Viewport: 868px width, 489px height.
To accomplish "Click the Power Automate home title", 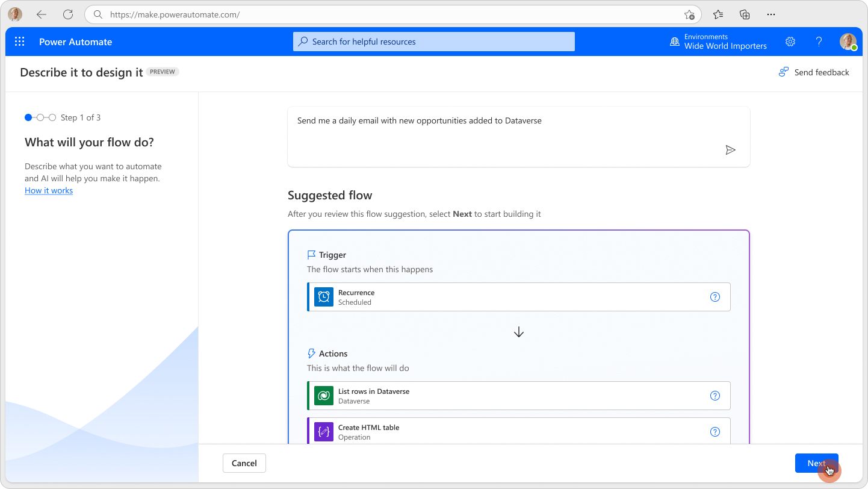I will tap(75, 42).
